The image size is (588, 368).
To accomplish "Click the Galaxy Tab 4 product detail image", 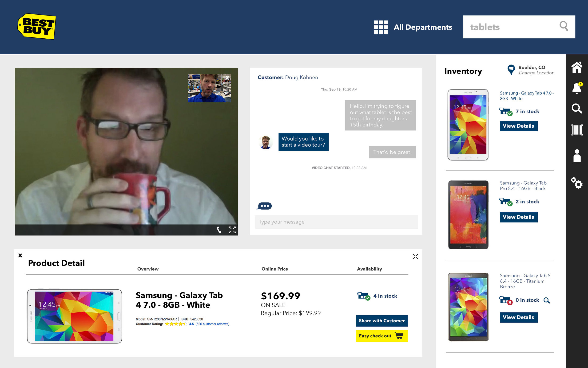I will coord(74,316).
